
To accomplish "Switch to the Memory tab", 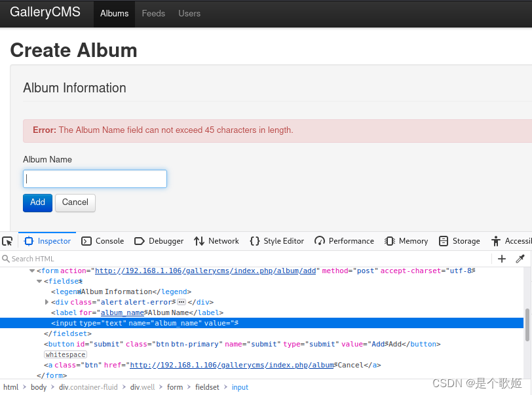I will click(x=406, y=241).
